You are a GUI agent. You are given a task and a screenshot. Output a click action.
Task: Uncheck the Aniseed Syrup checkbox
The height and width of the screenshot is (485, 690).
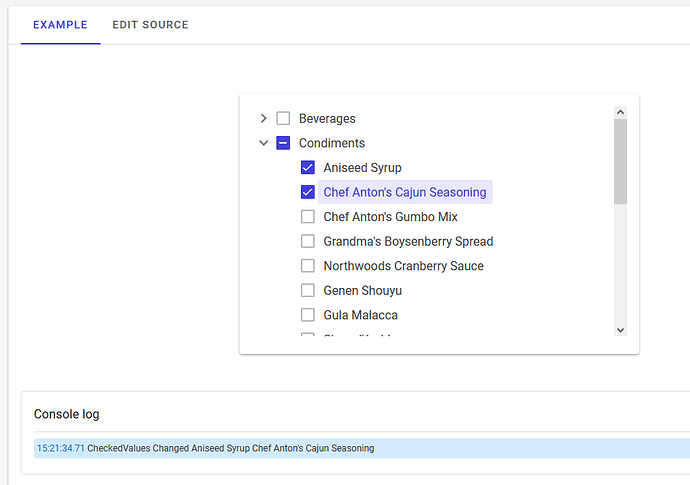pyautogui.click(x=308, y=168)
